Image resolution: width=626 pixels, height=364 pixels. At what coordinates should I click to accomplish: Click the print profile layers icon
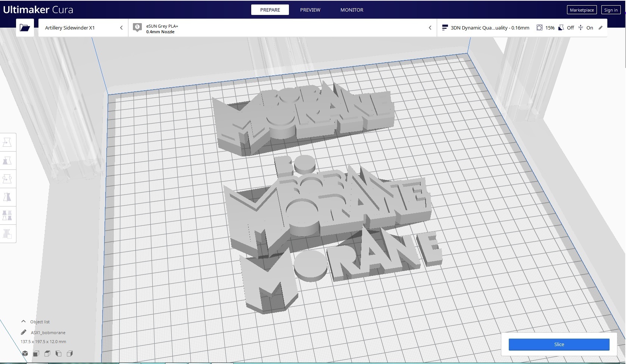445,28
